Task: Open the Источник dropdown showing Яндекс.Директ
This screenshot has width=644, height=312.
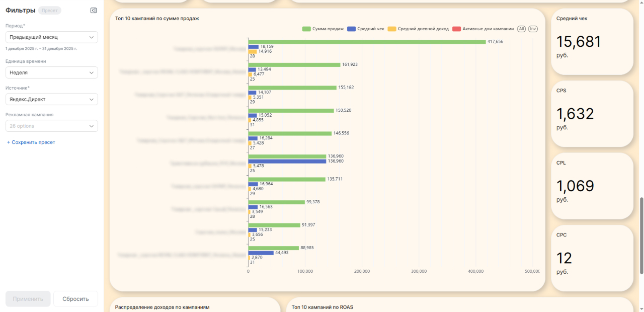Action: (x=52, y=99)
